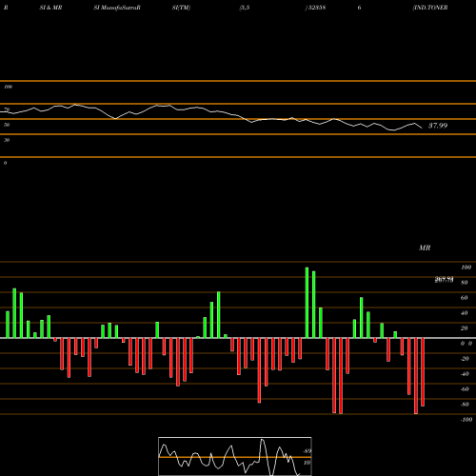
Task: Click the 10 label in the mini chart
Action: (x=307, y=463)
